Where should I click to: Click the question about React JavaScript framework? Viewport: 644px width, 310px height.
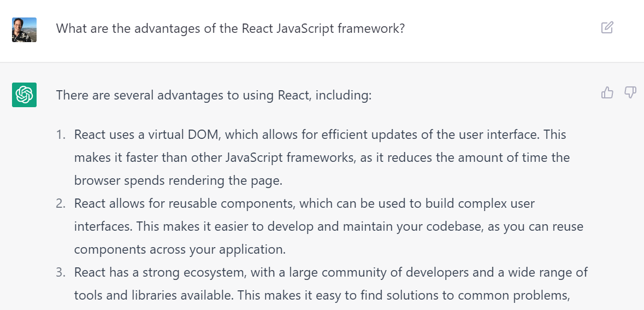point(231,28)
